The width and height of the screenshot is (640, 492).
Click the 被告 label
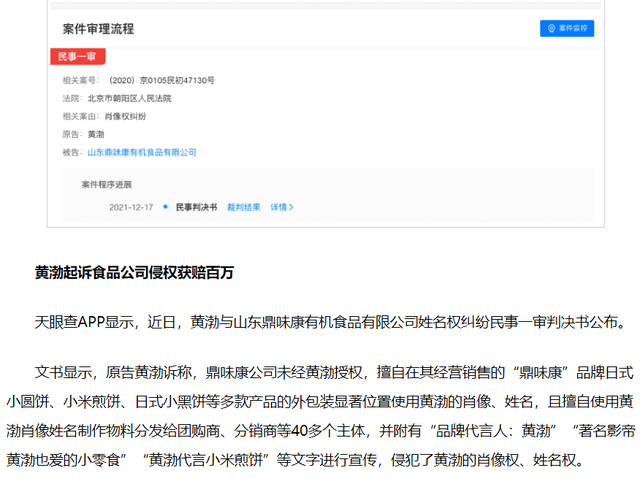point(72,152)
